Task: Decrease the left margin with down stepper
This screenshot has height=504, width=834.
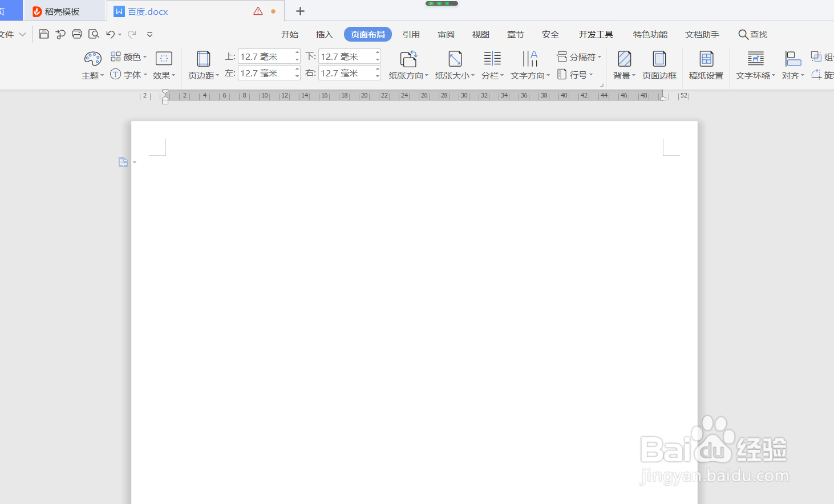Action: coord(297,76)
